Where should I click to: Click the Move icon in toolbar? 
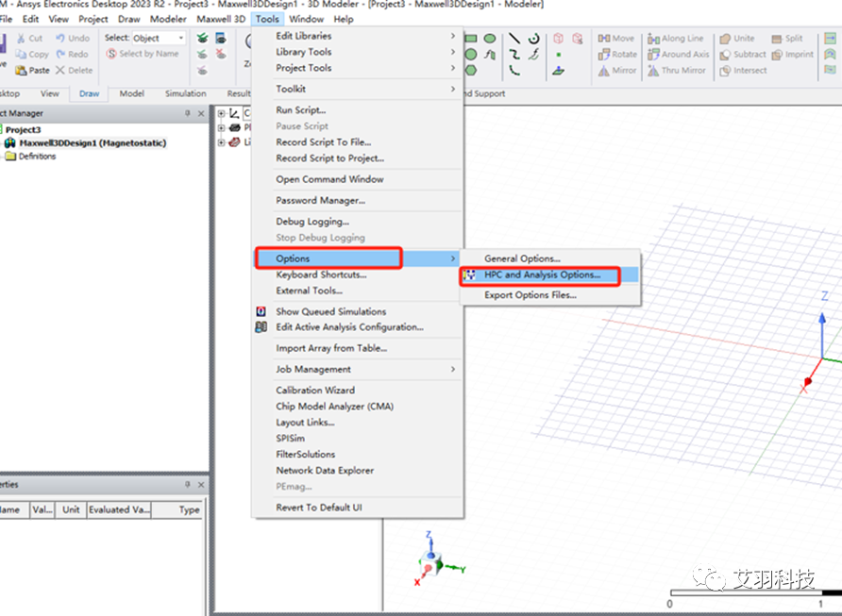click(x=604, y=39)
